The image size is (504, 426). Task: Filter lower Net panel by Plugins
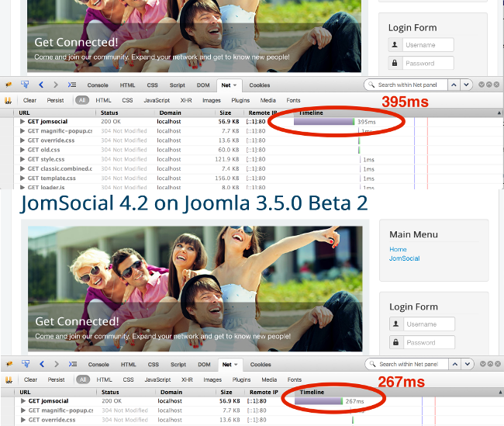241,379
